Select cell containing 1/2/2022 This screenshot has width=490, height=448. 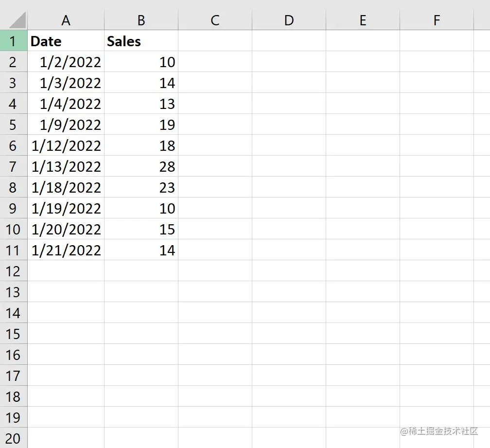coord(66,62)
